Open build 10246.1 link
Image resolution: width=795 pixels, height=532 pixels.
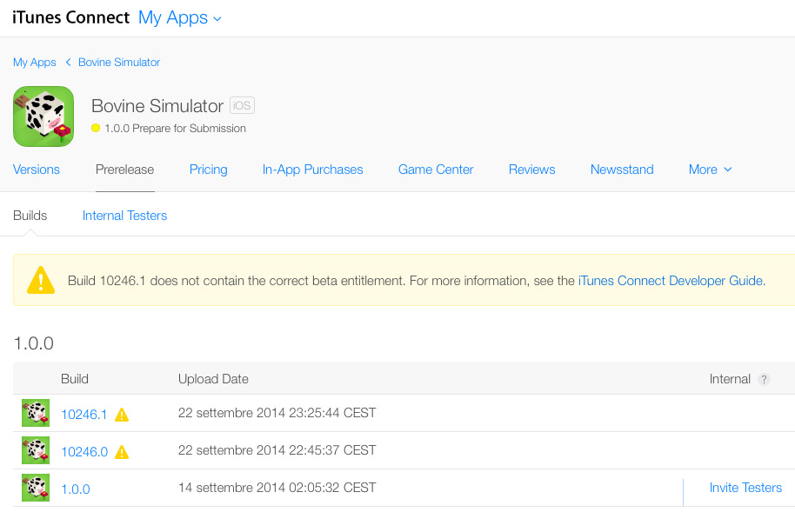coord(84,415)
